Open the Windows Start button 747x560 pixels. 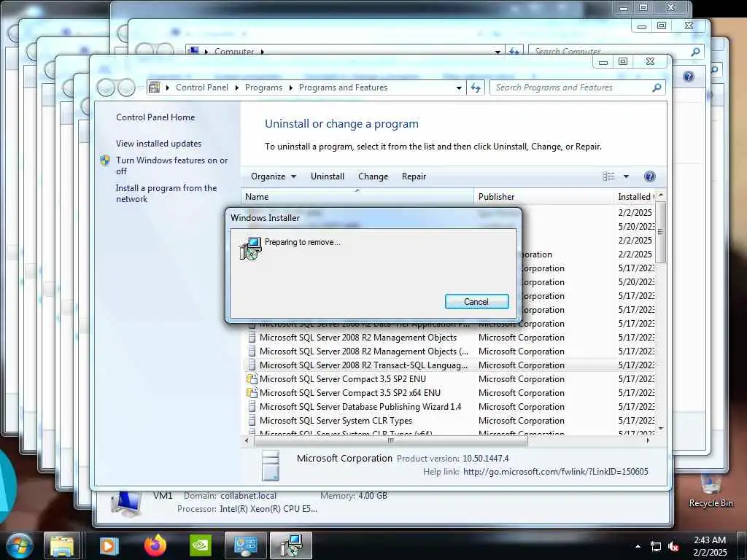18,545
